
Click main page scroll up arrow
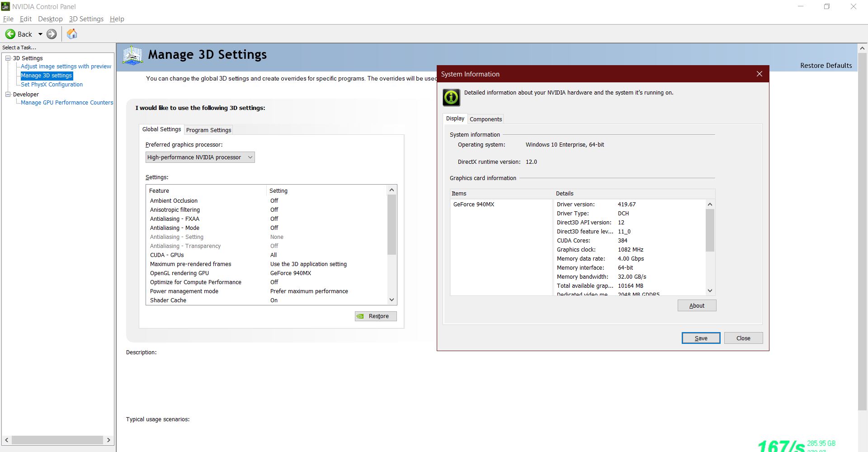tap(862, 48)
